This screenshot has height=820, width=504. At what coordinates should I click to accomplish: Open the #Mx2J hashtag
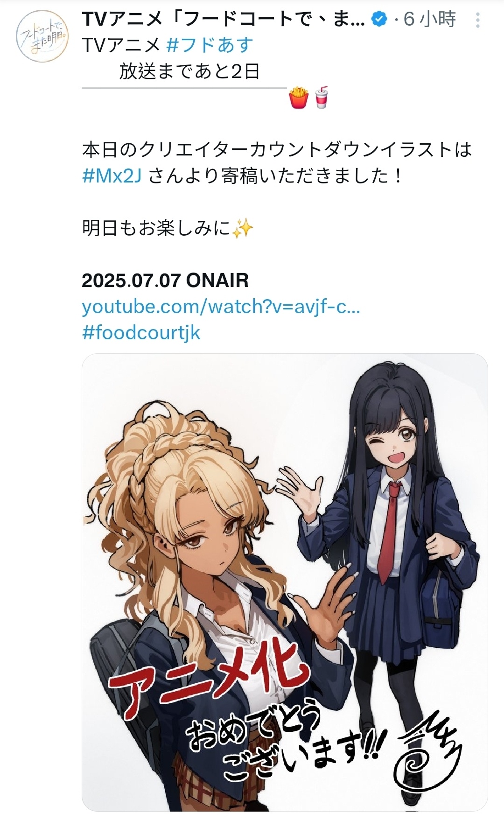tap(112, 176)
